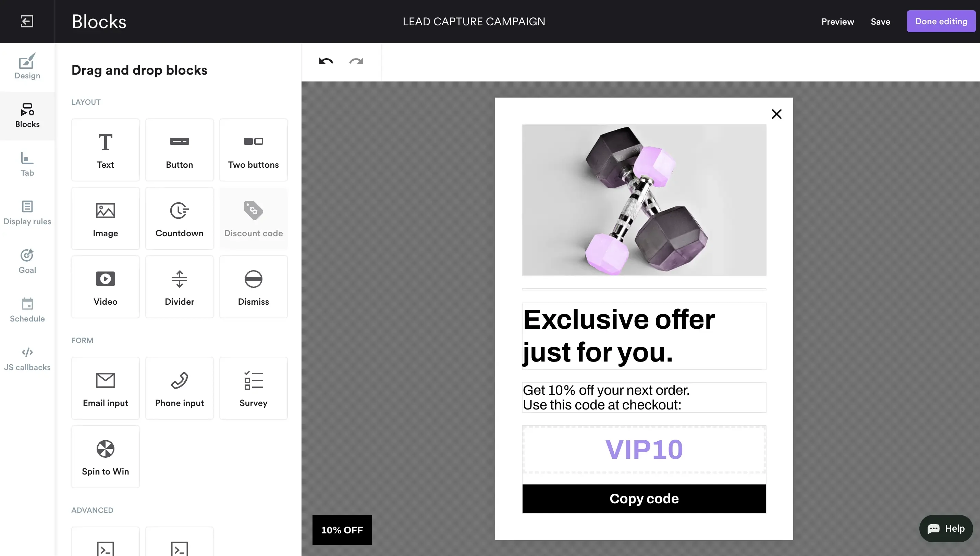Open the Design sidebar tab
The height and width of the screenshot is (556, 980).
pos(27,67)
